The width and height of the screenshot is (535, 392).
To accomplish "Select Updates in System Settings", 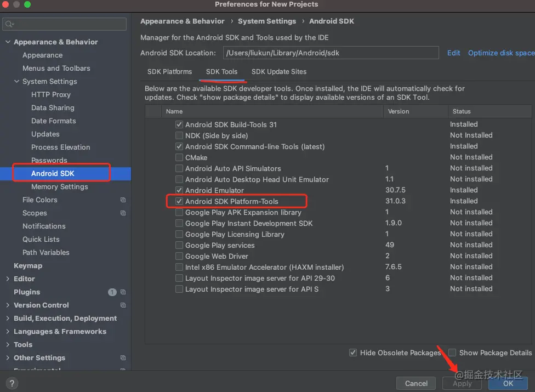I will [45, 134].
